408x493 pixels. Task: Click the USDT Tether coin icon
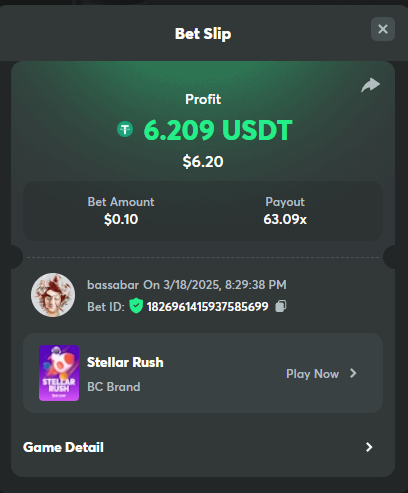point(125,129)
